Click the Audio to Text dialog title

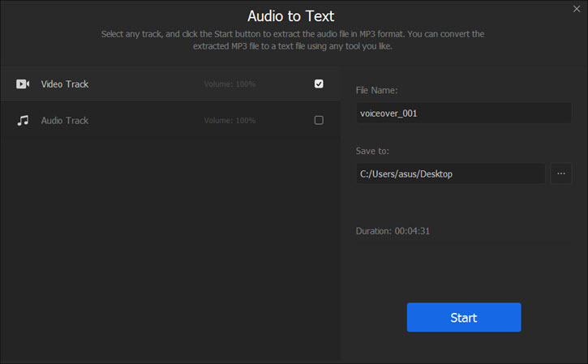[290, 15]
